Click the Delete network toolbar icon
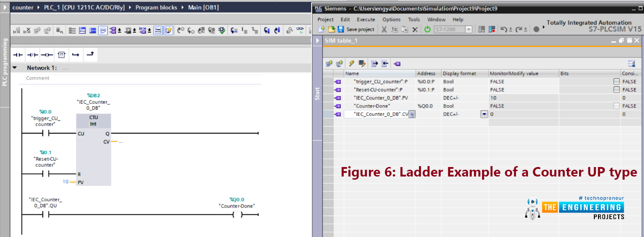Viewport: 644px width, 237px height. point(28,31)
